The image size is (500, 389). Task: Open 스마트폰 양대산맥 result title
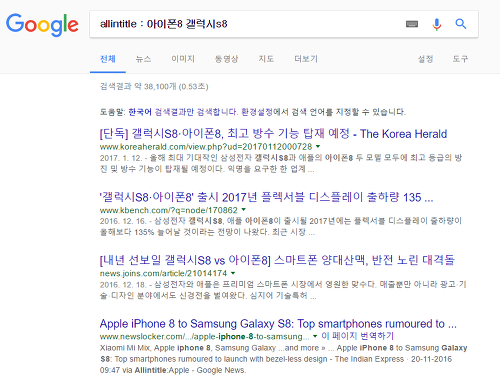[277, 260]
